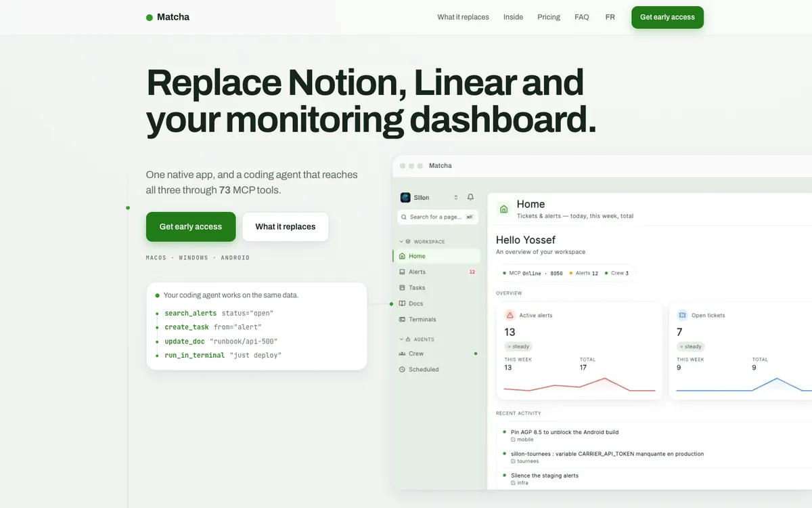Click the steady badge on Open tickets
This screenshot has height=508, width=812.
pyautogui.click(x=690, y=347)
